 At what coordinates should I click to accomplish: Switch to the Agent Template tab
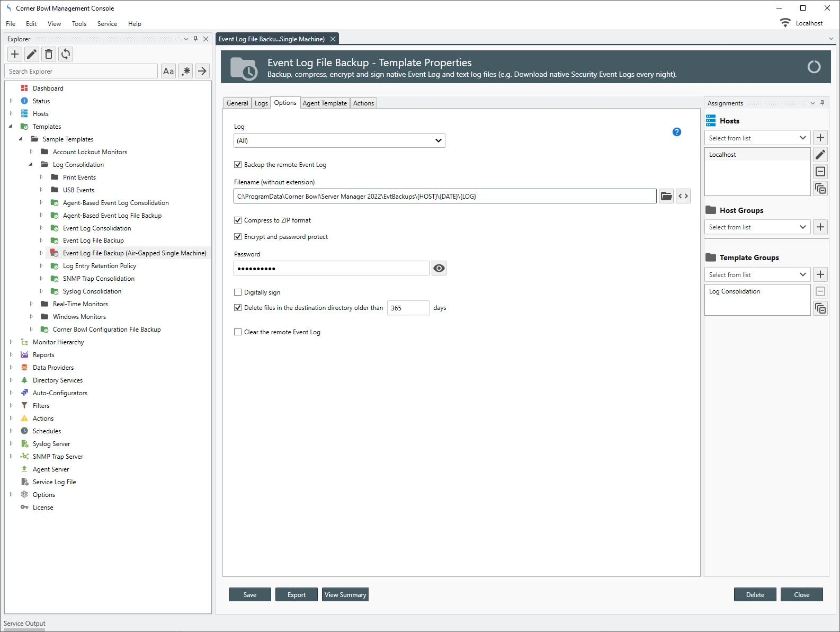coord(325,103)
